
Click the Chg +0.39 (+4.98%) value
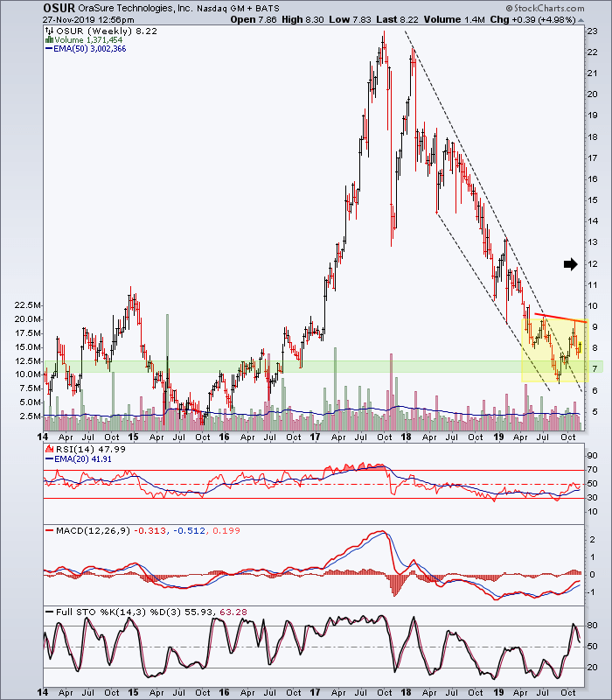point(533,19)
